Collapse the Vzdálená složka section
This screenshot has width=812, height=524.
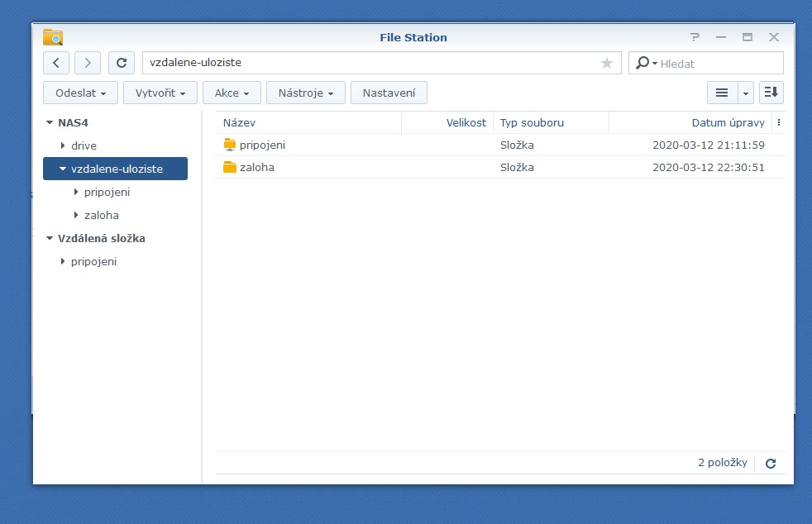(50, 239)
